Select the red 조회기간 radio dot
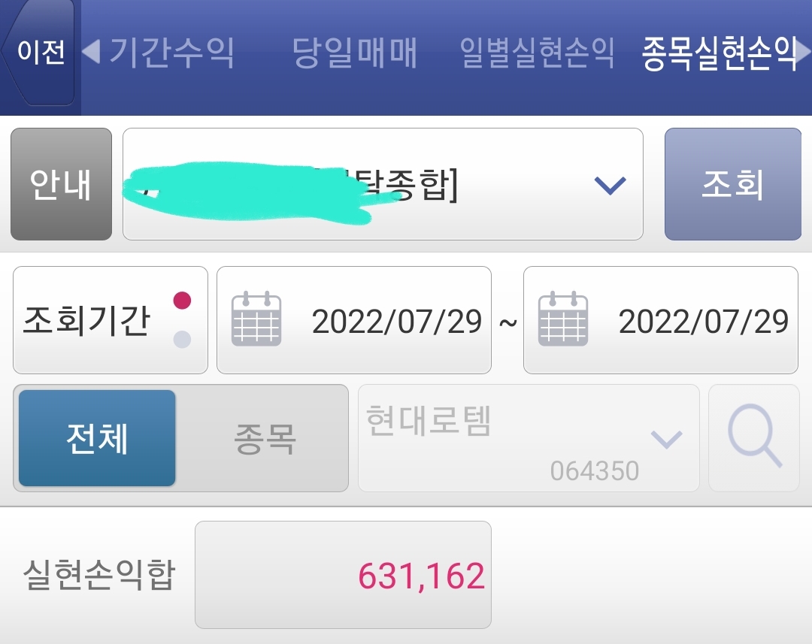 182,301
